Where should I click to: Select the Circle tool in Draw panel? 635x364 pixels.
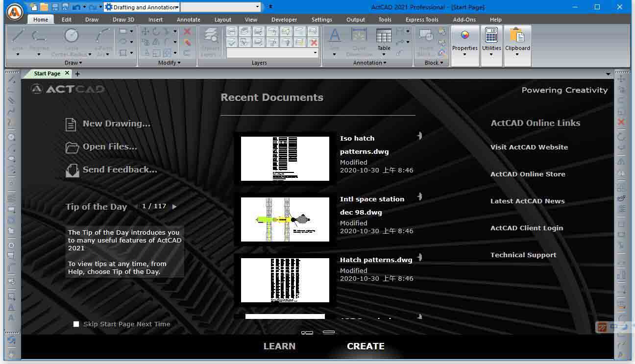click(72, 36)
